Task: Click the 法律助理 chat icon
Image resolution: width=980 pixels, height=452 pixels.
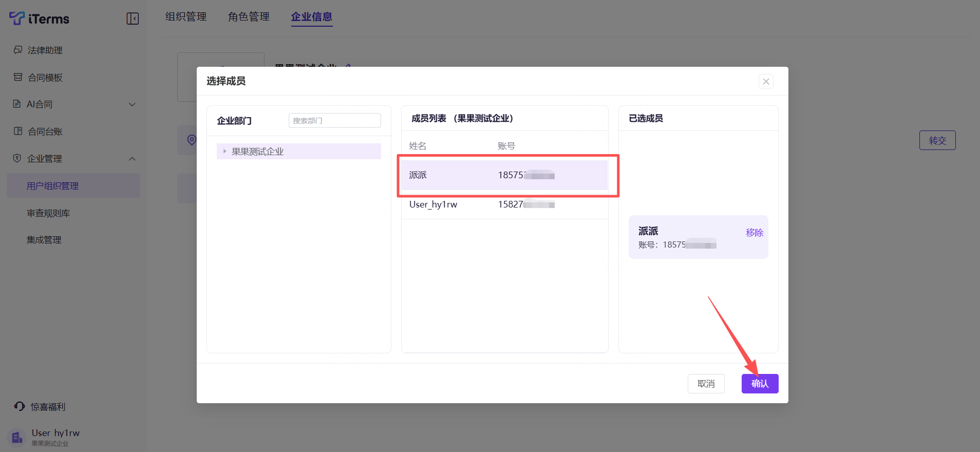Action: (x=18, y=50)
